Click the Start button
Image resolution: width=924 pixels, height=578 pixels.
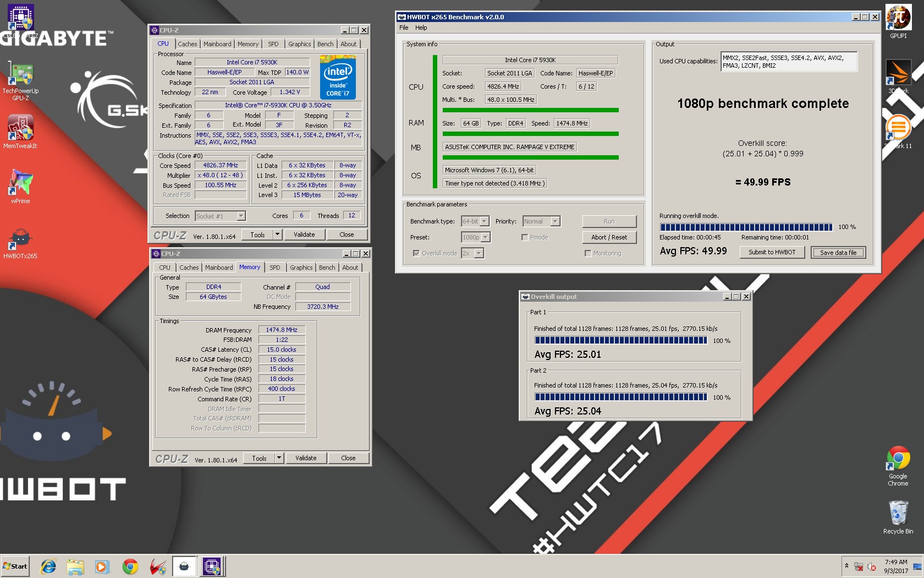tap(15, 566)
